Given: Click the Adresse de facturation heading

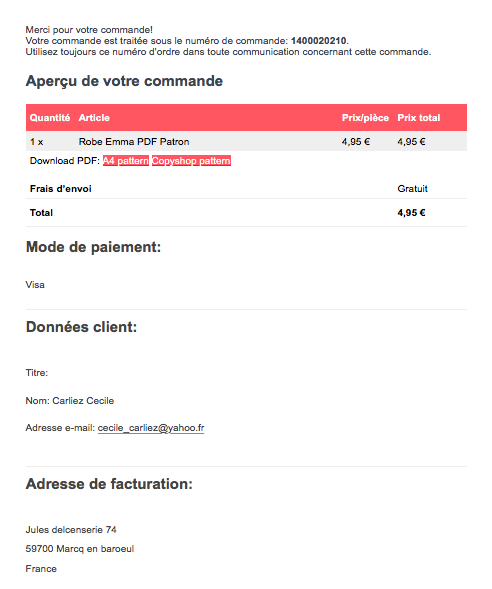Looking at the screenshot, I should (109, 484).
